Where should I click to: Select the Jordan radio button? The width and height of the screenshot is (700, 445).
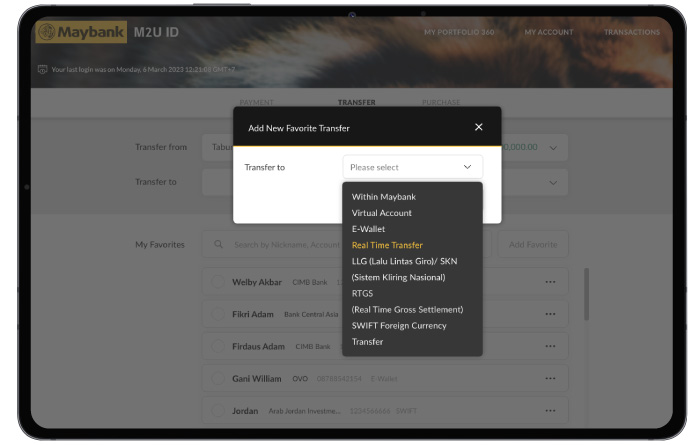[218, 410]
